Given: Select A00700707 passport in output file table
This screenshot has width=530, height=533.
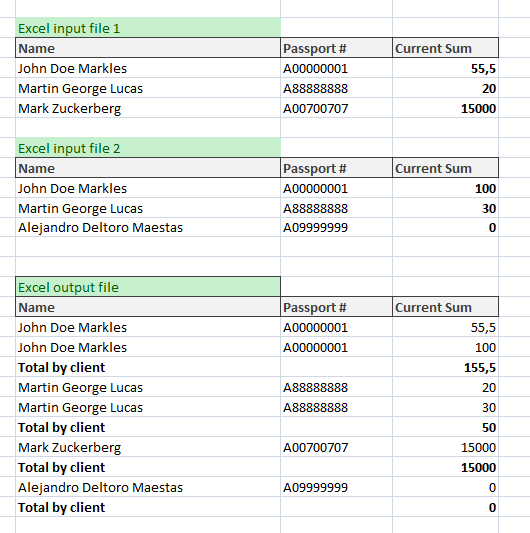Looking at the screenshot, I should (337, 447).
